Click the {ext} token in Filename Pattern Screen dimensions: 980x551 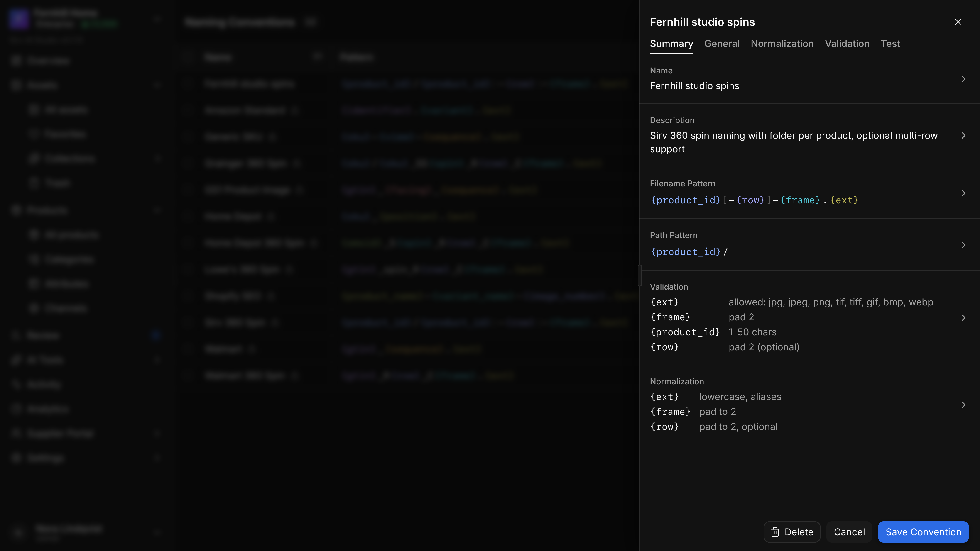click(844, 200)
